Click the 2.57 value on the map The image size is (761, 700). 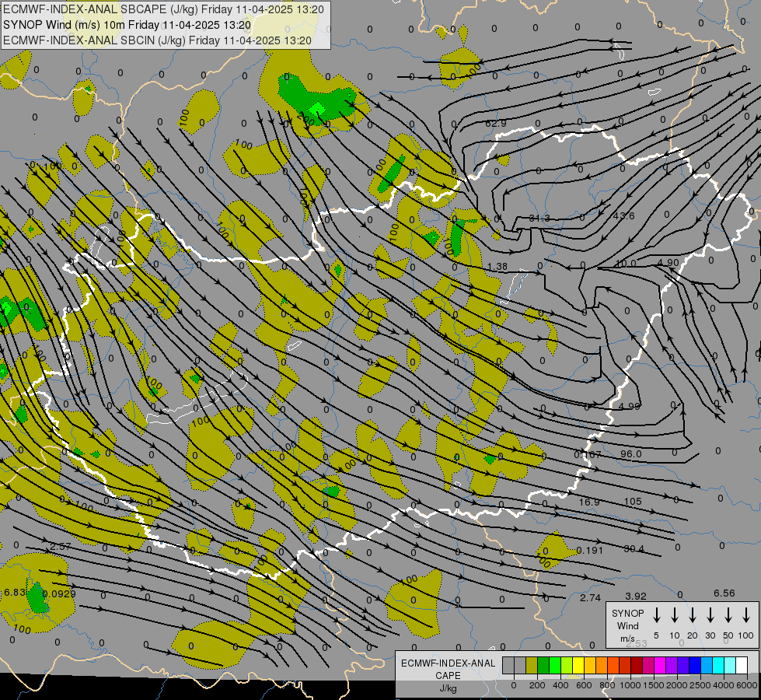(61, 547)
